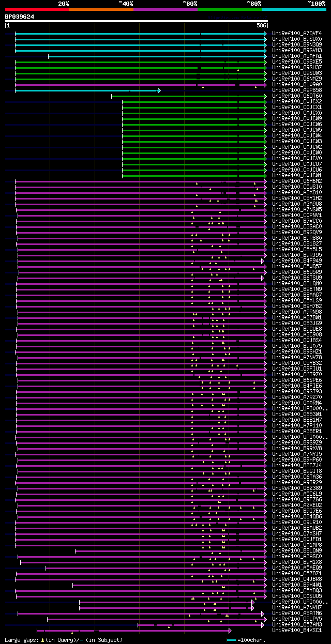331x644 pixels.
Task: Select the UniRef100_C0SUU5 label
Action: coord(297,596)
